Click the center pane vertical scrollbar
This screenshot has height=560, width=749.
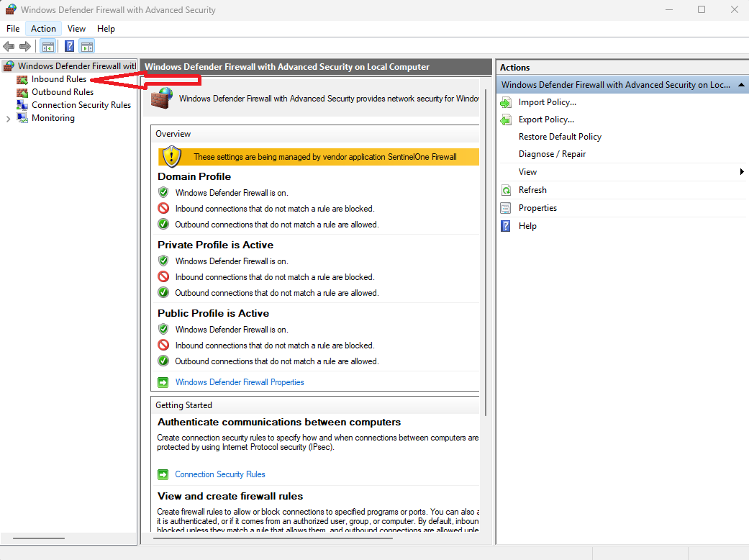(487, 288)
